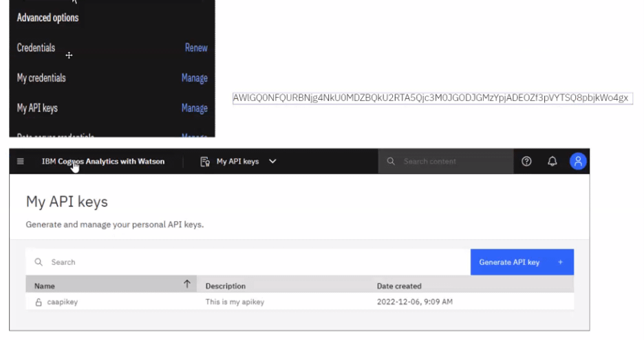Click the My API keys switcher icon
The height and width of the screenshot is (341, 644).
point(204,162)
